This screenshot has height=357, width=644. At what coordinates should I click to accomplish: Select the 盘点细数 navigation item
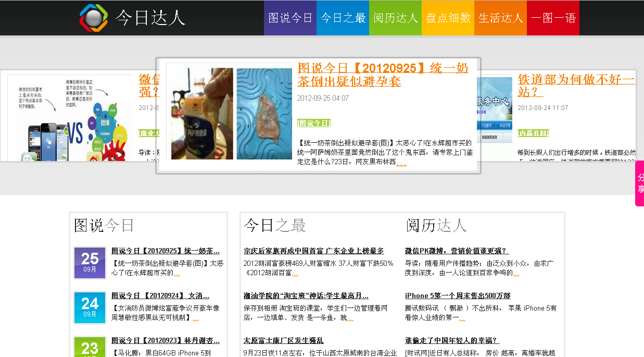coord(448,18)
